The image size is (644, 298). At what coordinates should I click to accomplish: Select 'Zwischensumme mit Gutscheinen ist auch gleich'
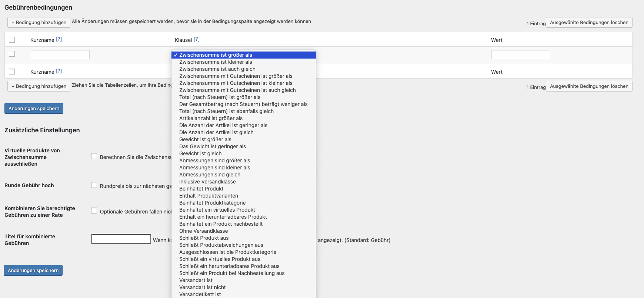click(244, 90)
